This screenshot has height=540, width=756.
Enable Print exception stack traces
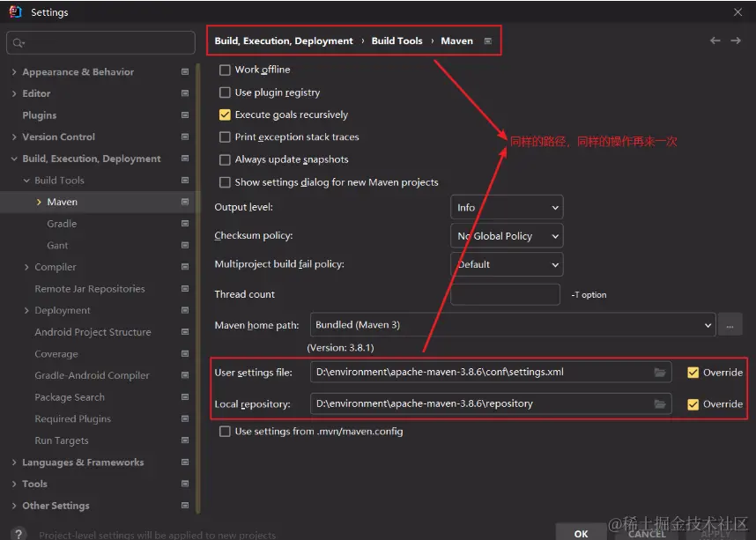pos(225,137)
